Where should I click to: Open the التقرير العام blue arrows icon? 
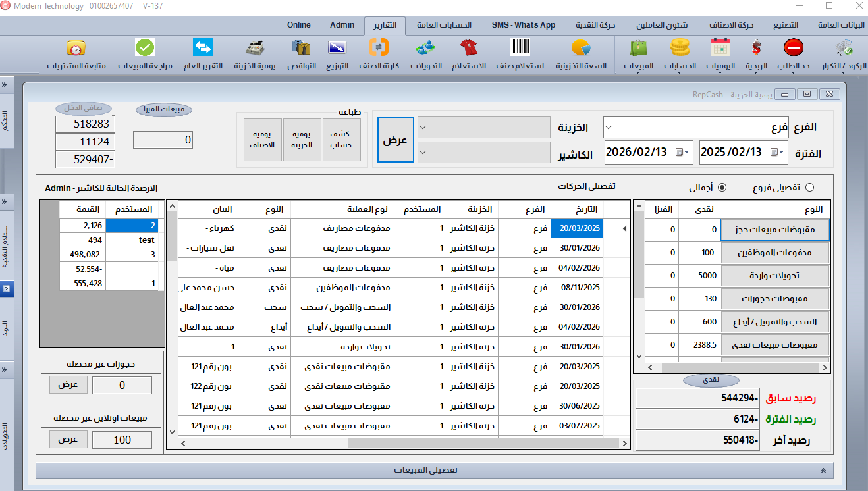(202, 49)
